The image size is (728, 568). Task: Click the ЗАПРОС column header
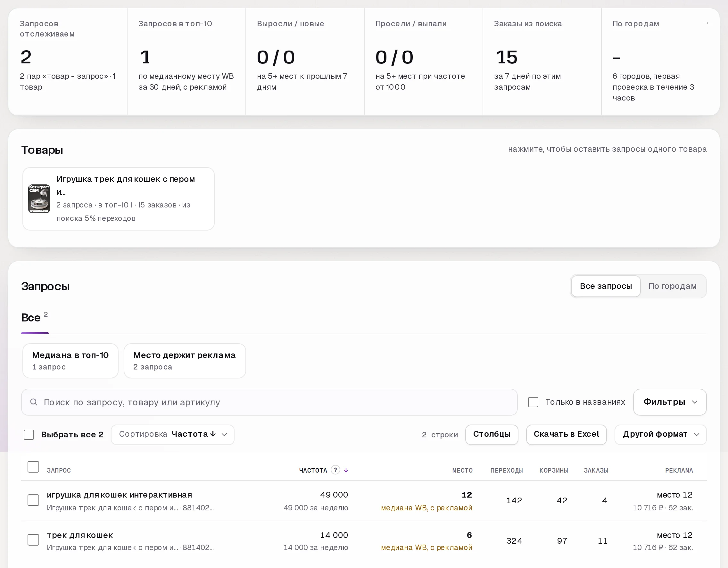coord(59,470)
